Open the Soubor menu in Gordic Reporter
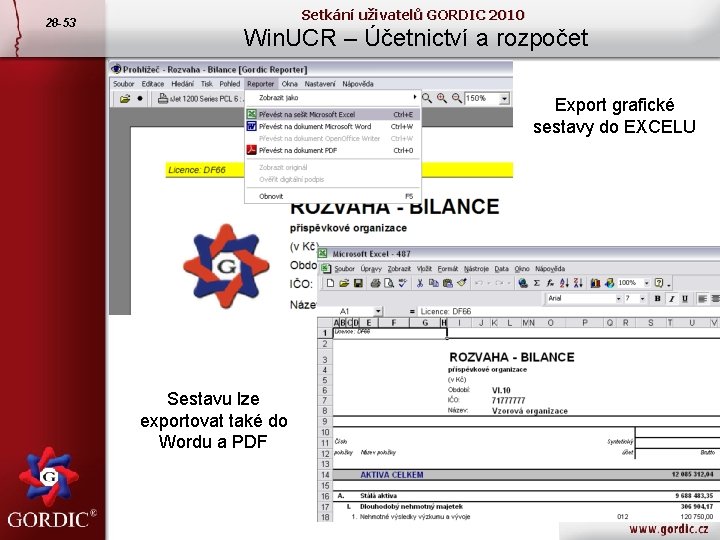 (x=124, y=84)
